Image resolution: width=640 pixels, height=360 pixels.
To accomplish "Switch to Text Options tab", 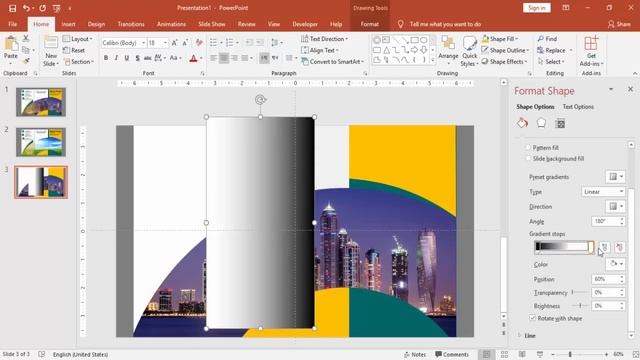I will coord(578,107).
